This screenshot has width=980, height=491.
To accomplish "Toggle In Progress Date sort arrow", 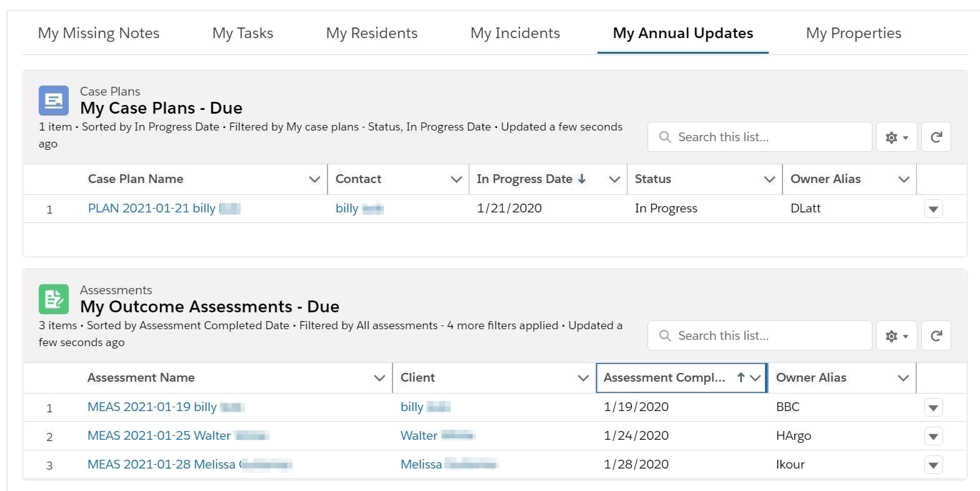I will (x=582, y=179).
